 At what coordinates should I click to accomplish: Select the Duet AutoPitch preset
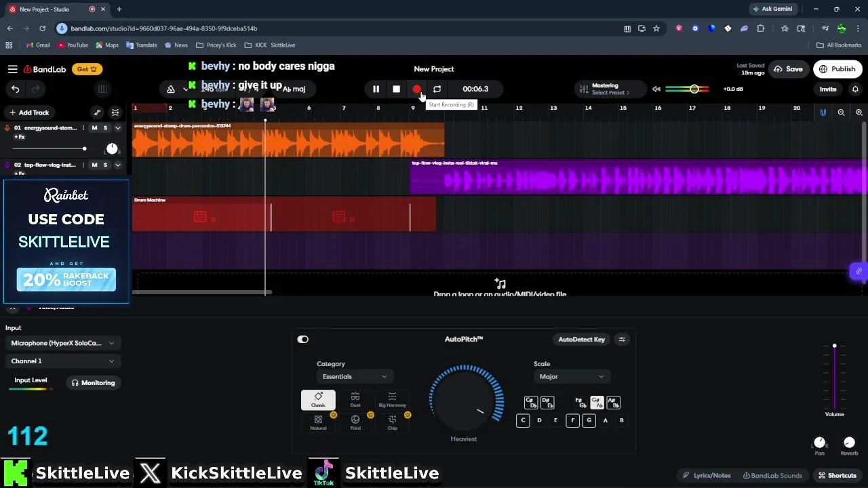tap(355, 400)
